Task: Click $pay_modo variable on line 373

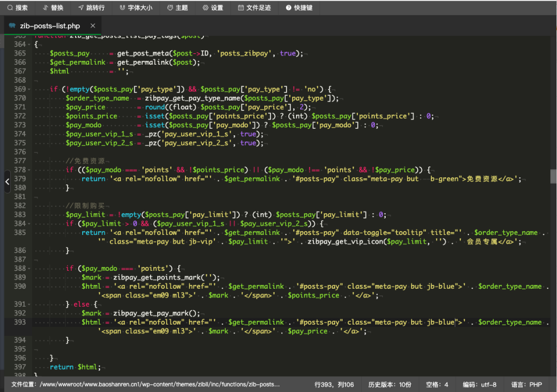Action: click(x=83, y=125)
